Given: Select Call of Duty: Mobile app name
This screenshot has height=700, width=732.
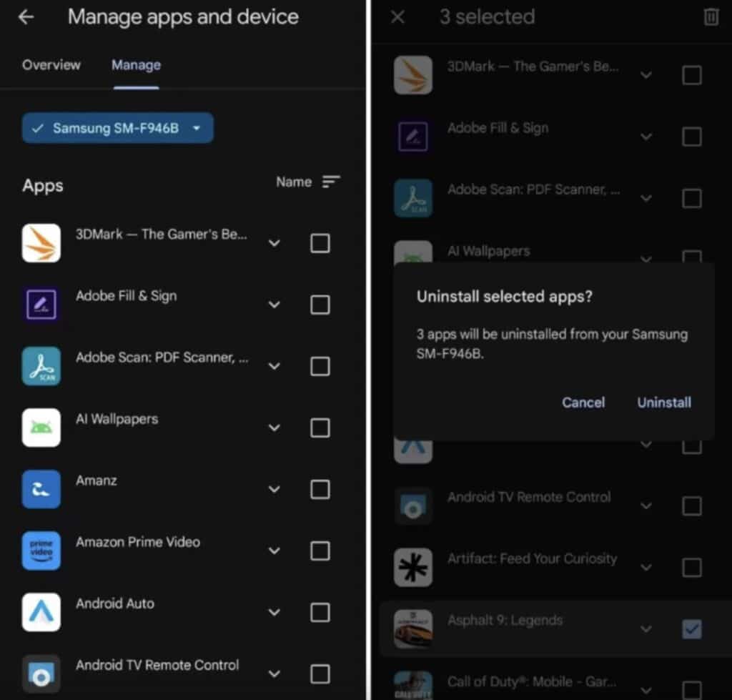Looking at the screenshot, I should point(532,681).
